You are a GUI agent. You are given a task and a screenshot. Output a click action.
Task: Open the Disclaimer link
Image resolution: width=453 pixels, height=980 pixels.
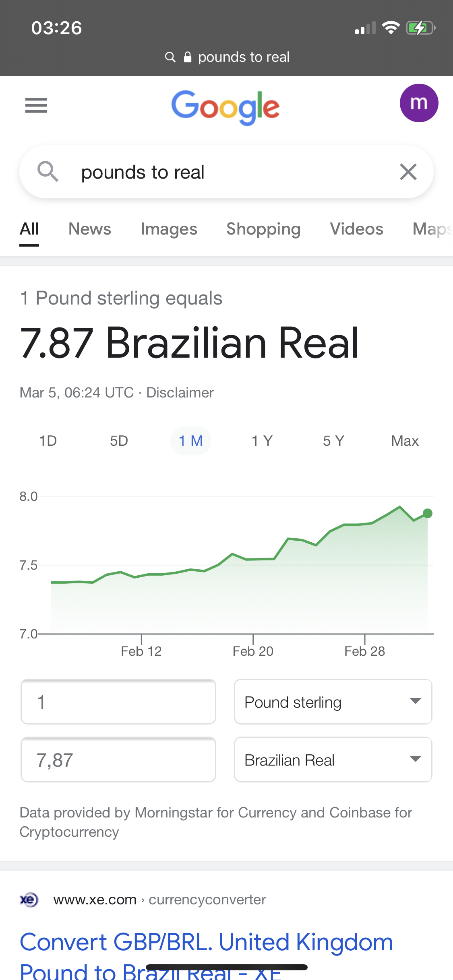coord(180,393)
